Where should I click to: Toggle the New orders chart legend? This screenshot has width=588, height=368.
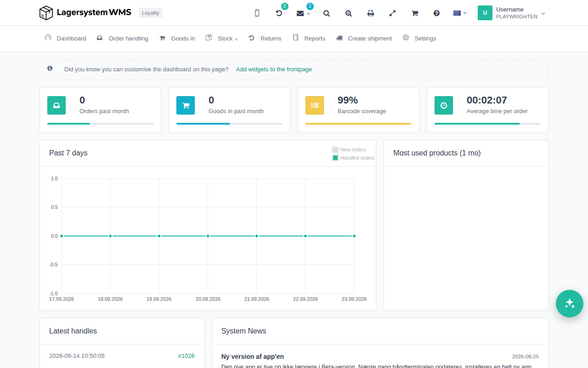tap(349, 149)
